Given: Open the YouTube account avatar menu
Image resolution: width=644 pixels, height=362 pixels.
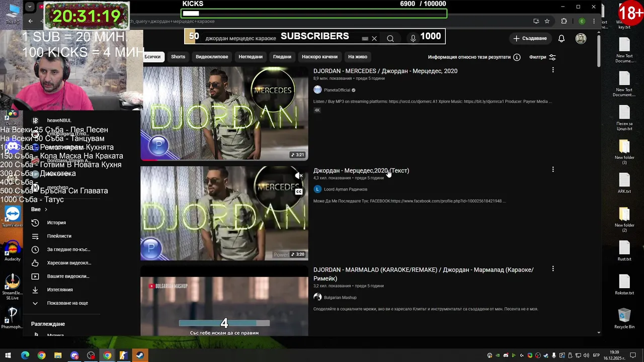Looking at the screenshot, I should [581, 39].
